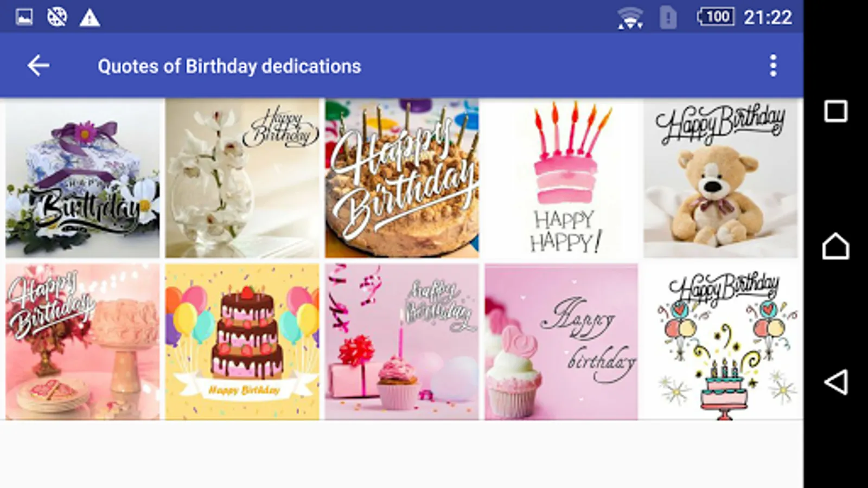Select the doodle balloons and cake card
Viewport: 868px width, 488px height.
(721, 342)
